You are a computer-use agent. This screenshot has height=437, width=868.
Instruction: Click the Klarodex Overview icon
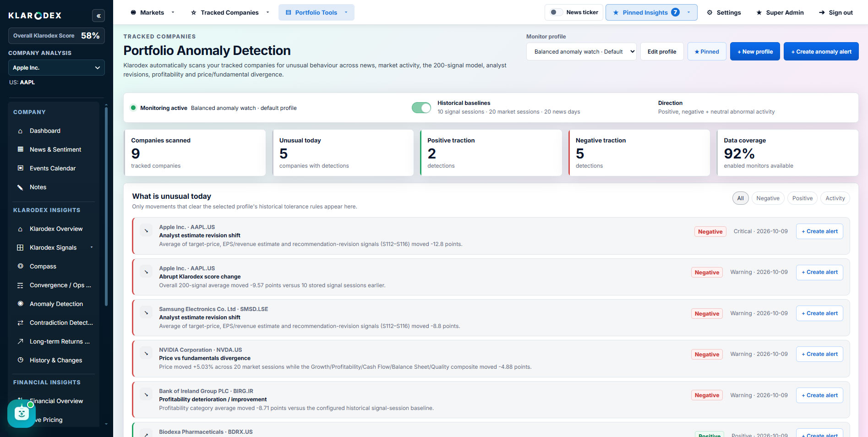(20, 229)
